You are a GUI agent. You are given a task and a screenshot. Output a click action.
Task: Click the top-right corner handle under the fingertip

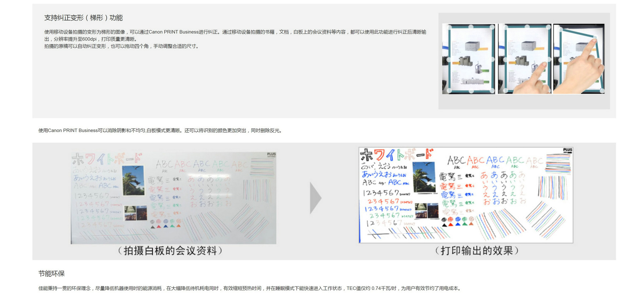[x=595, y=38]
